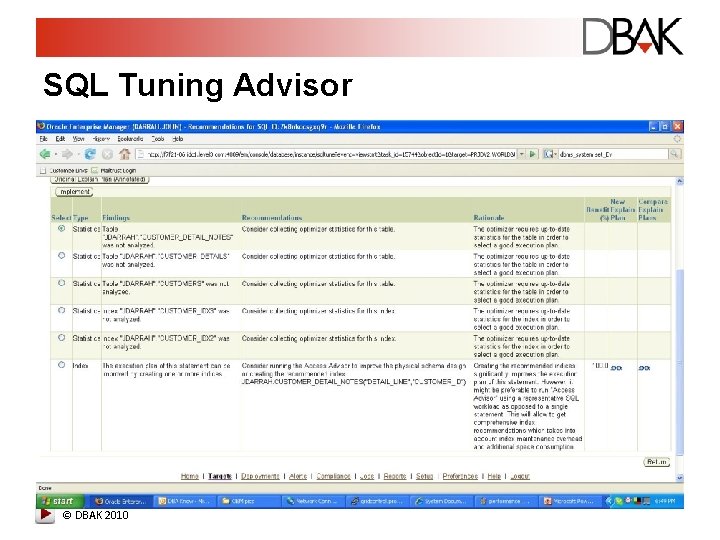Open the Edit menu
The width and height of the screenshot is (720, 540).
(60, 139)
